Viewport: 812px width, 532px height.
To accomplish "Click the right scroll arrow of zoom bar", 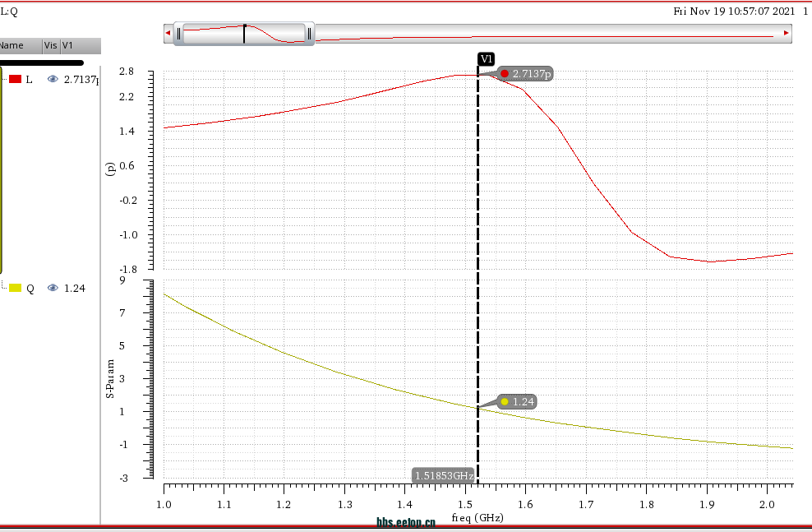I will click(x=786, y=33).
